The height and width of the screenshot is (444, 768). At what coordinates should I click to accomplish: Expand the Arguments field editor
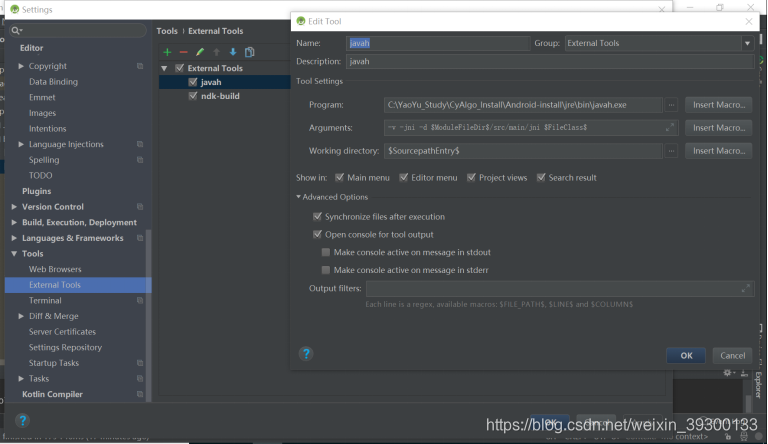(x=670, y=127)
